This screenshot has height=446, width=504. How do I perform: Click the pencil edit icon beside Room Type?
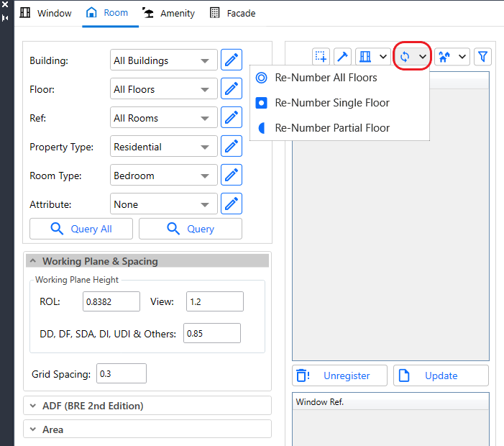coord(231,176)
